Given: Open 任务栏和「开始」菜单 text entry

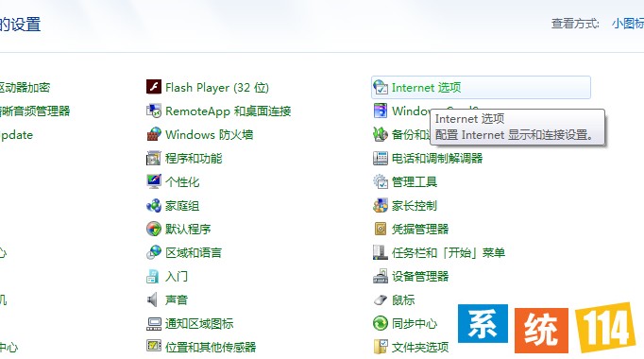Looking at the screenshot, I should pos(449,252).
